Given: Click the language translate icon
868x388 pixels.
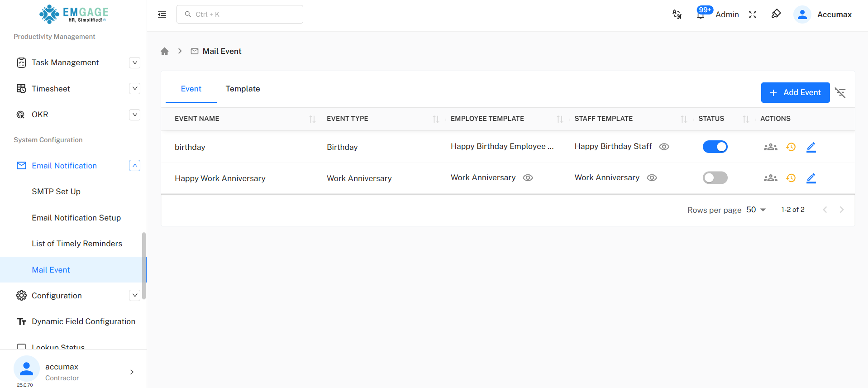Looking at the screenshot, I should (x=677, y=14).
